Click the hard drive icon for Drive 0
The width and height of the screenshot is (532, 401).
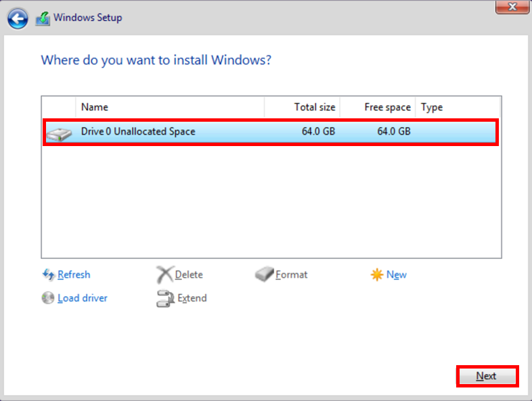60,133
